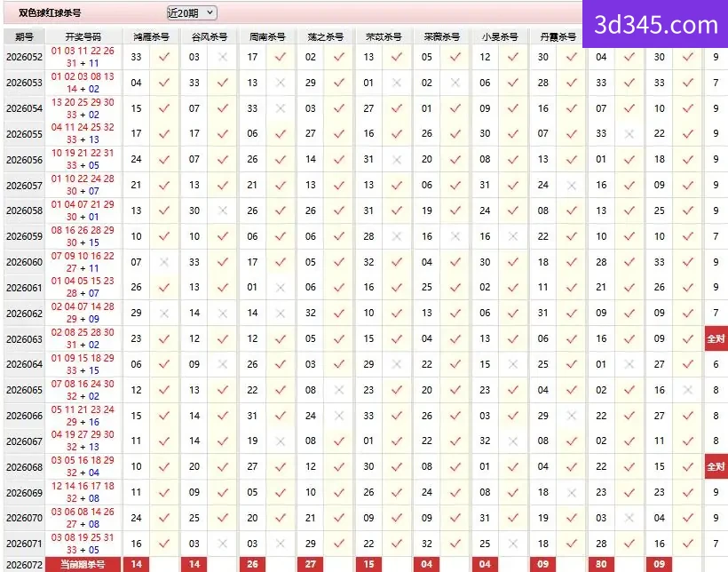Click the red 当前期杀号 label in row 2026072
The height and width of the screenshot is (572, 728).
coord(83,565)
